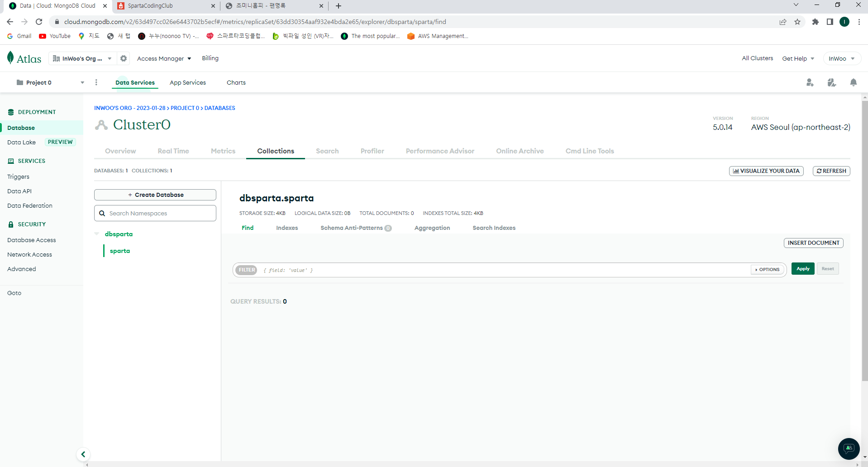The image size is (868, 467).
Task: Open AWS Management bookmark
Action: click(438, 36)
